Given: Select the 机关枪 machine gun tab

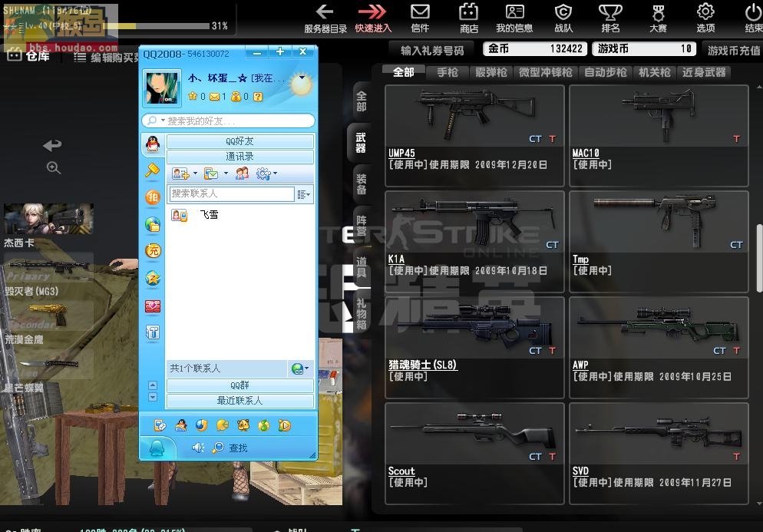Looking at the screenshot, I should click(655, 72).
